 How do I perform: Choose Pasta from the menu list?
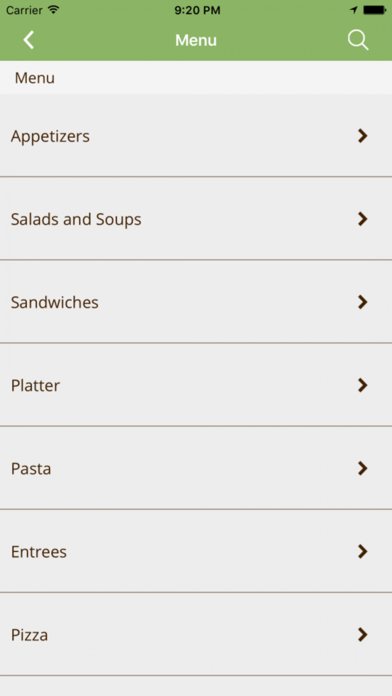[196, 468]
